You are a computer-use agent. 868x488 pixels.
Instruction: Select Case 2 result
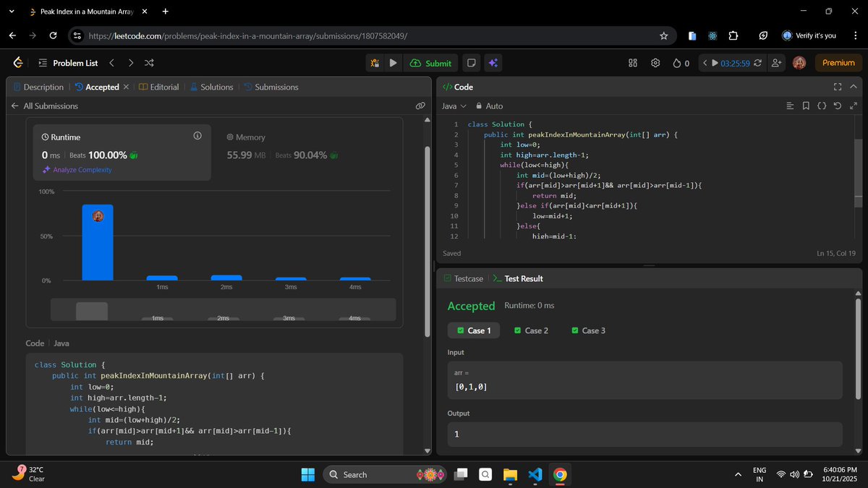coord(531,330)
